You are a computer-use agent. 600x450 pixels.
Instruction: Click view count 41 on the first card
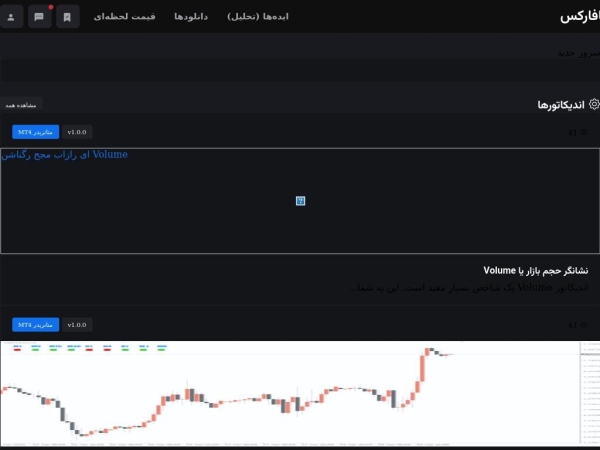(577, 132)
